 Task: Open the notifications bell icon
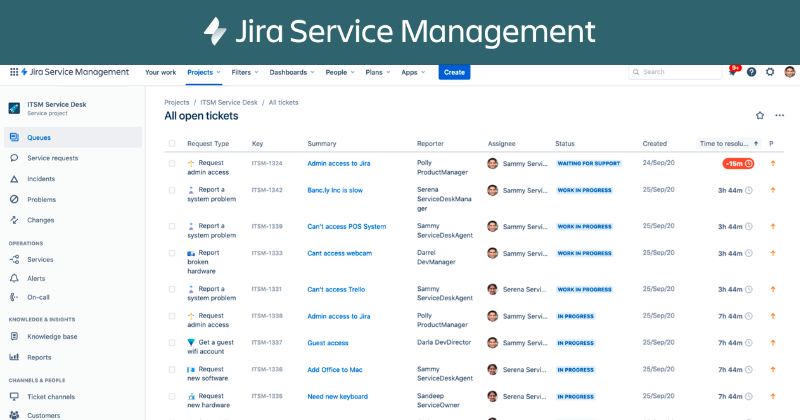tap(733, 72)
